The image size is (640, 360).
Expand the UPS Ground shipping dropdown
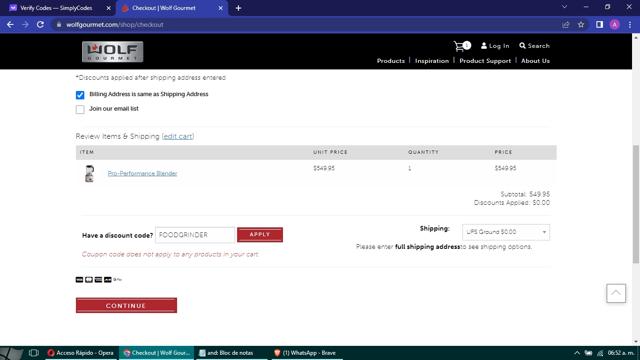coord(506,232)
